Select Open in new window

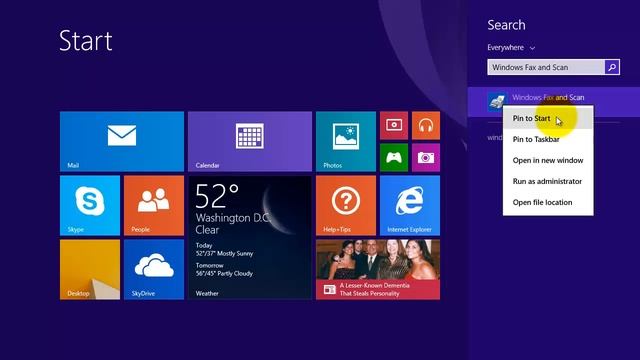click(548, 160)
